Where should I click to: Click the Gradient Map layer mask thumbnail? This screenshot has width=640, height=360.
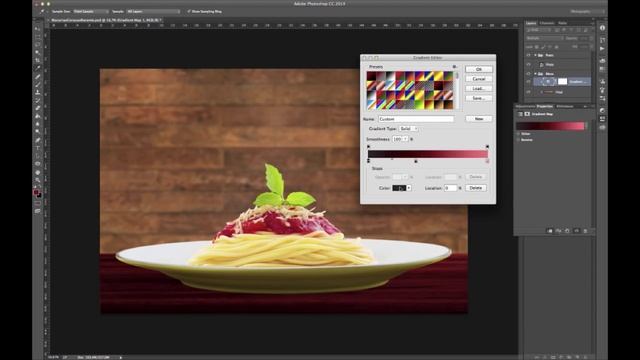pos(562,82)
